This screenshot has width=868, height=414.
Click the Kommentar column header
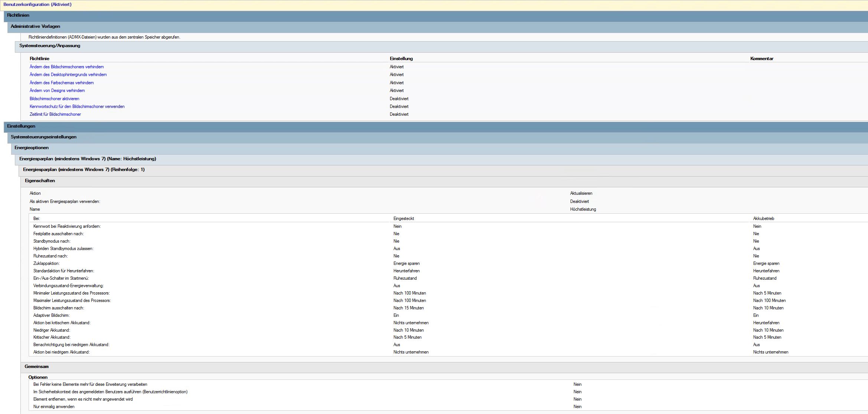762,59
